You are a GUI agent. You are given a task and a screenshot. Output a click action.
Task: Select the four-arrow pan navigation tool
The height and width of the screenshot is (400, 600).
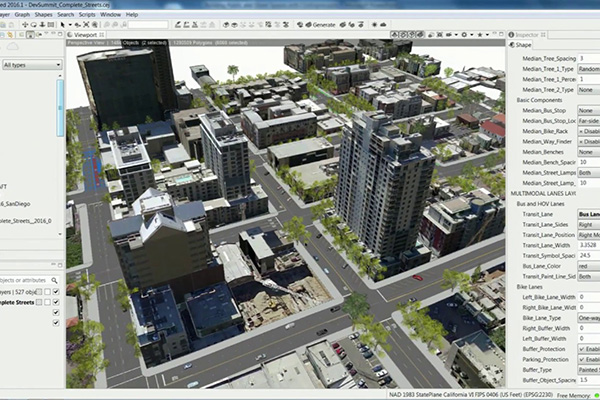coord(25,24)
